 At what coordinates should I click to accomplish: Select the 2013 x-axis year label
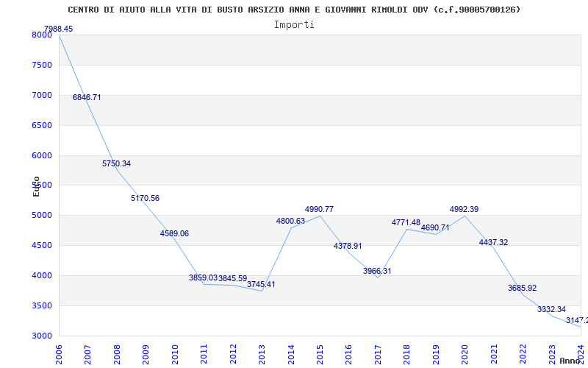point(262,354)
